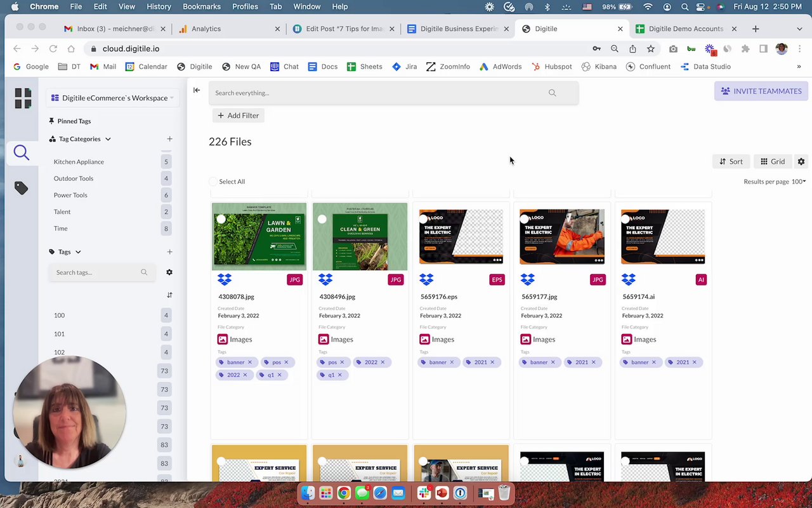This screenshot has width=812, height=508.
Task: Select the search magnifier in left rail
Action: [22, 152]
